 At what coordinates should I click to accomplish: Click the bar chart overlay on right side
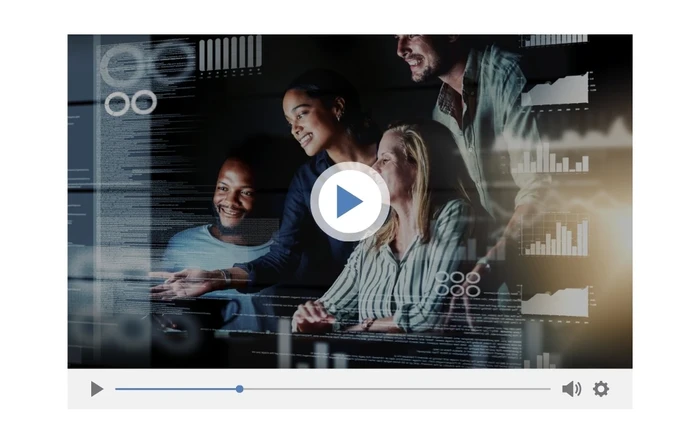[x=555, y=238]
